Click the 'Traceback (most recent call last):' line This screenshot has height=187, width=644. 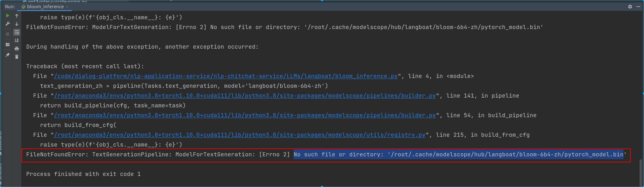click(85, 66)
